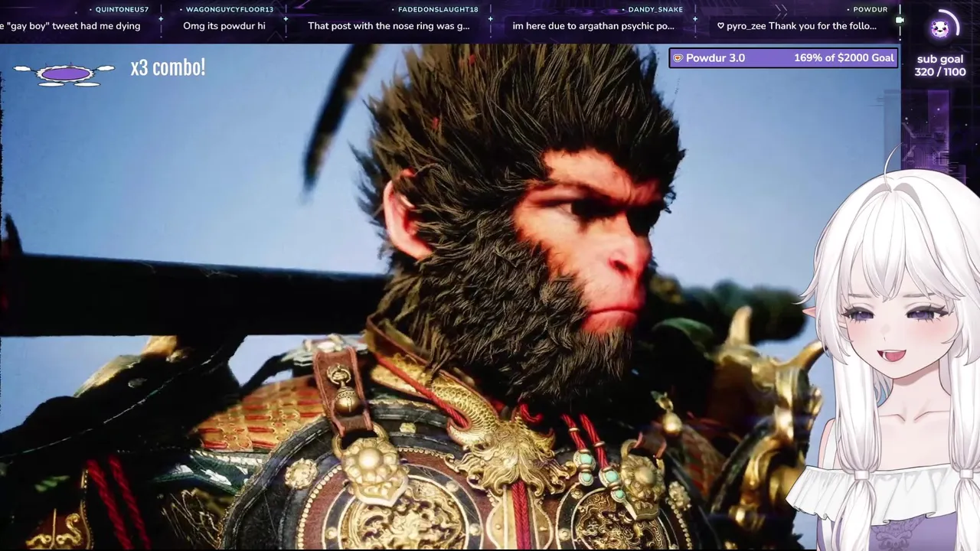Viewport: 980px width, 551px height.
Task: Click message "Omg its powdur hi"
Action: [x=224, y=26]
